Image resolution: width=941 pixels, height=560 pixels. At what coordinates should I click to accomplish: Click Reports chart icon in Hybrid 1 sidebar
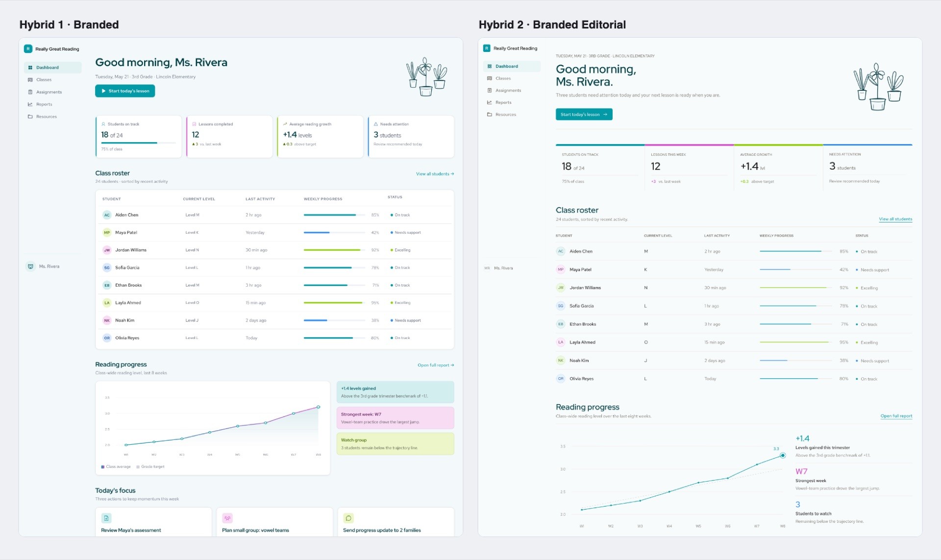(30, 104)
